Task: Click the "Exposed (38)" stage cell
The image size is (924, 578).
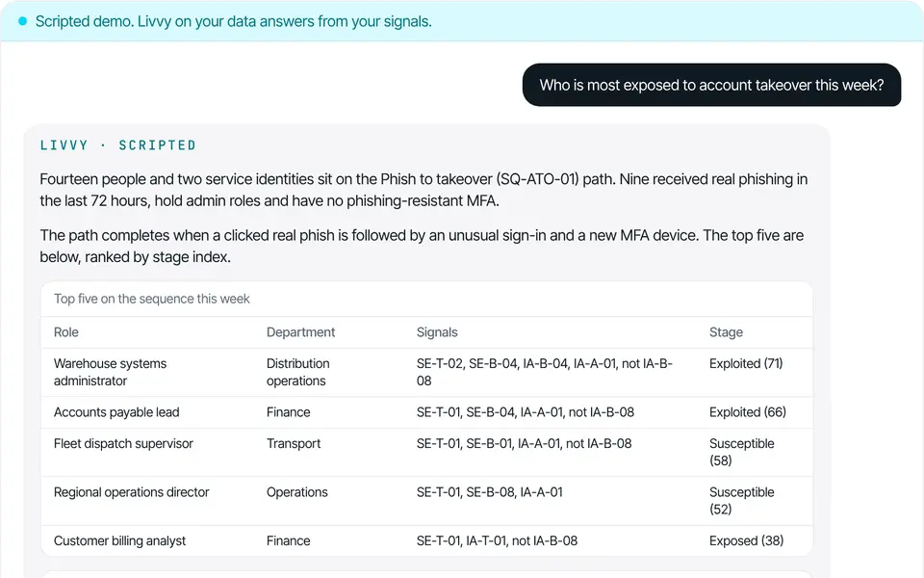Action: click(747, 540)
